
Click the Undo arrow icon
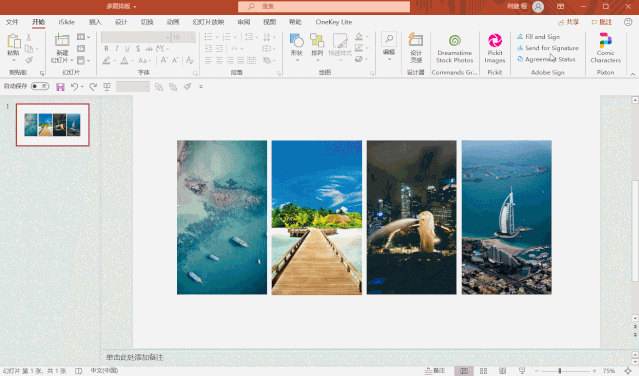coord(74,87)
